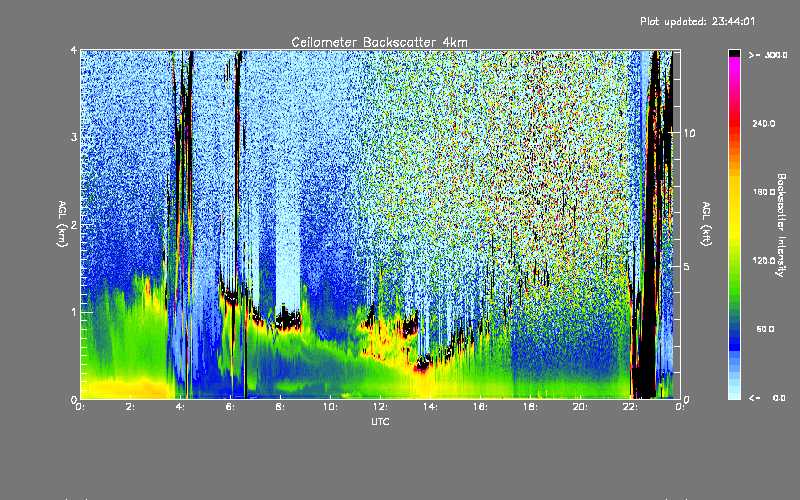Image resolution: width=800 pixels, height=500 pixels.
Task: Click the '22:' tick label on the UTC axis
Action: (x=630, y=407)
